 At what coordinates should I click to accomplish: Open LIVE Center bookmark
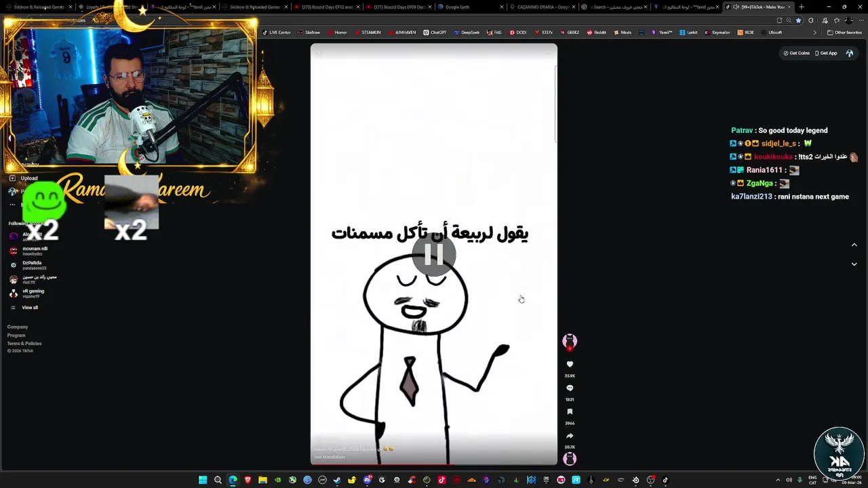pyautogui.click(x=277, y=33)
